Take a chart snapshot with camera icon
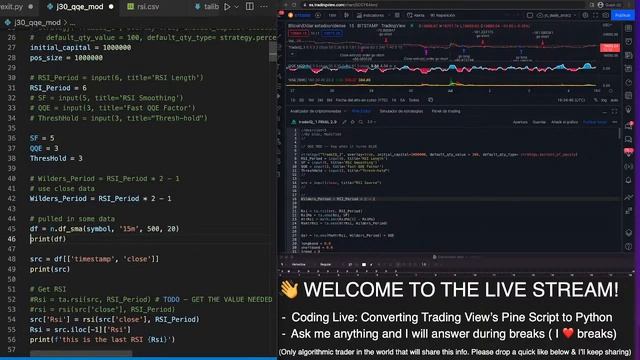 605,15
